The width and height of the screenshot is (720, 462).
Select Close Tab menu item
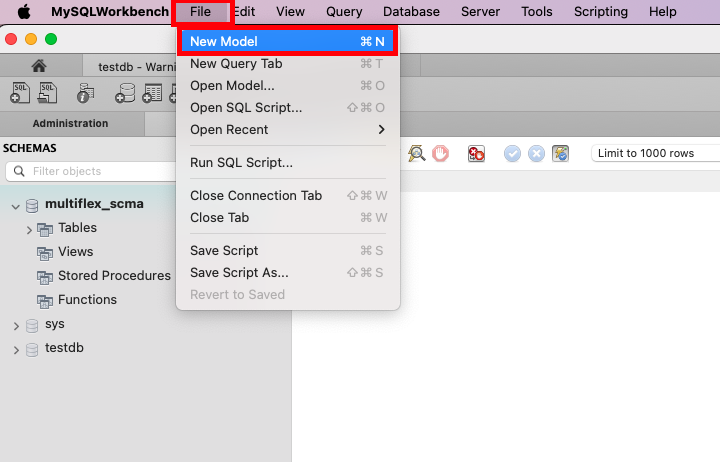pyautogui.click(x=287, y=218)
